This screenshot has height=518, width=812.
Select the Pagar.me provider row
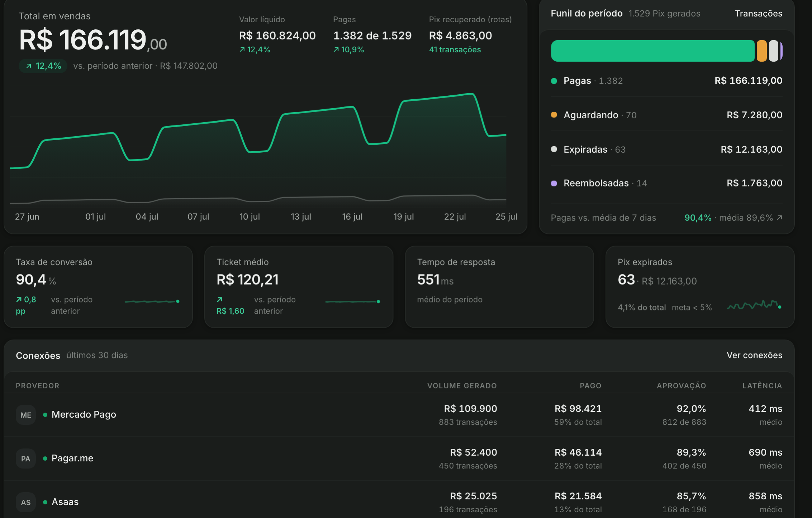[399, 458]
